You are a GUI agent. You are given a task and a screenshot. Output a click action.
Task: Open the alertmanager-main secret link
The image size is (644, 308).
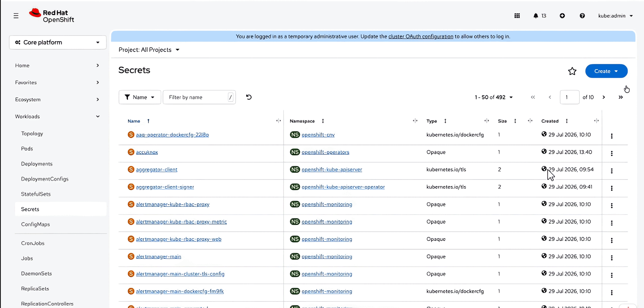click(158, 256)
